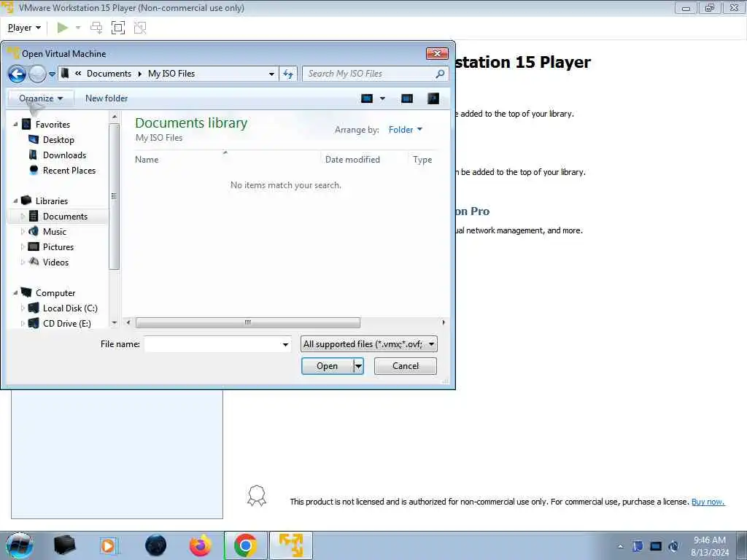Open the File name history dropdown arrow

(x=285, y=344)
